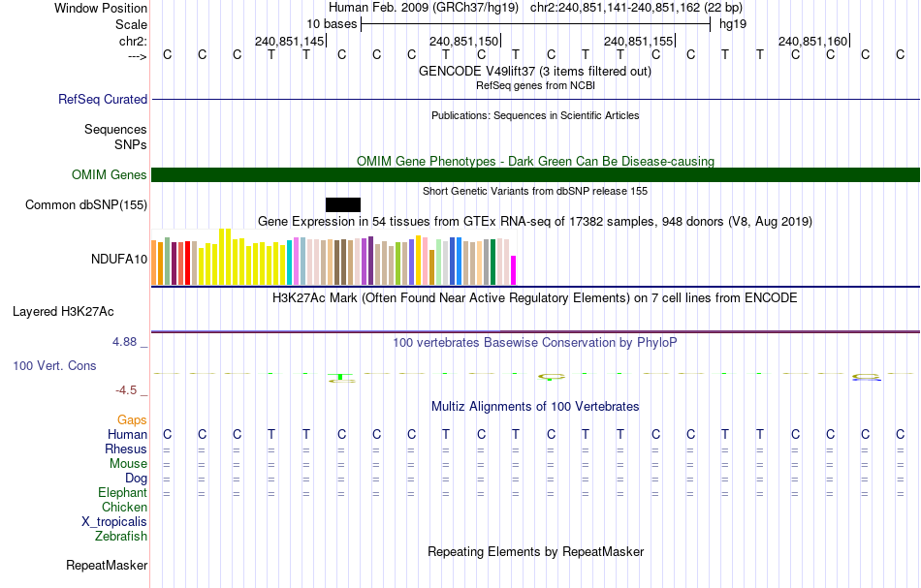The width and height of the screenshot is (921, 588).
Task: Select the Elephant species label
Action: 122,493
